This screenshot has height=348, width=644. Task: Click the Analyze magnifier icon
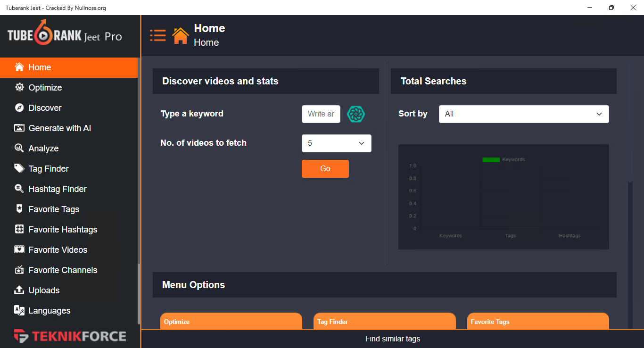point(19,148)
